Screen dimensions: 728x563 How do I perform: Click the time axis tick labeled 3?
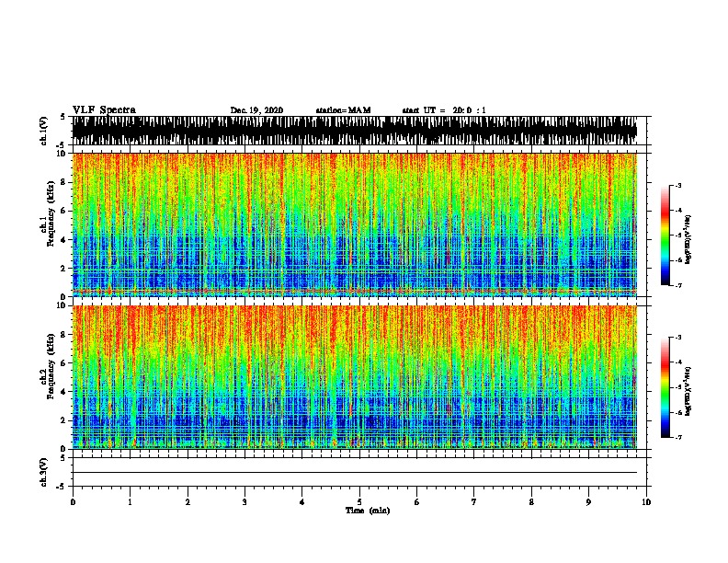point(245,502)
